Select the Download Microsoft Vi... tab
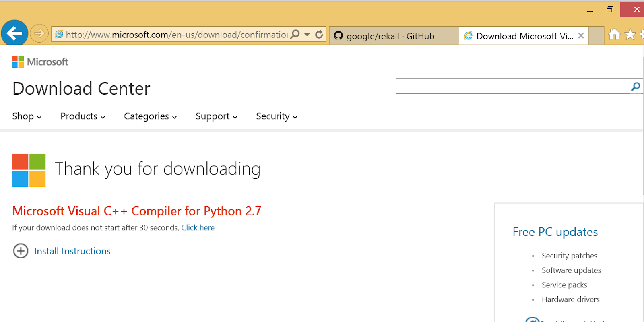 click(523, 36)
